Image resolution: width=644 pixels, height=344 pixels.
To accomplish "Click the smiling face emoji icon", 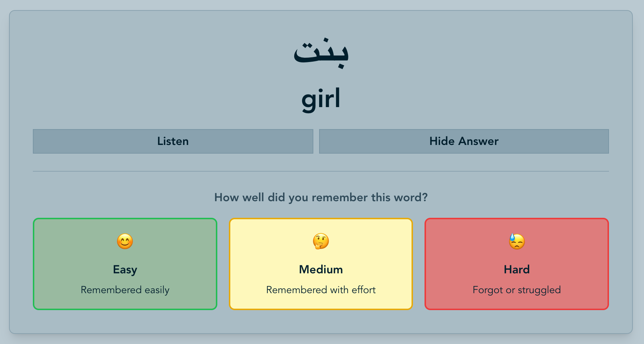I will [x=125, y=241].
